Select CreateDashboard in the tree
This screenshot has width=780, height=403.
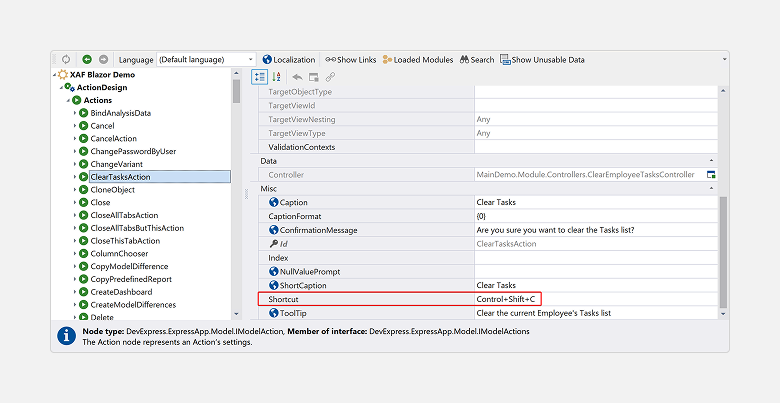point(128,292)
